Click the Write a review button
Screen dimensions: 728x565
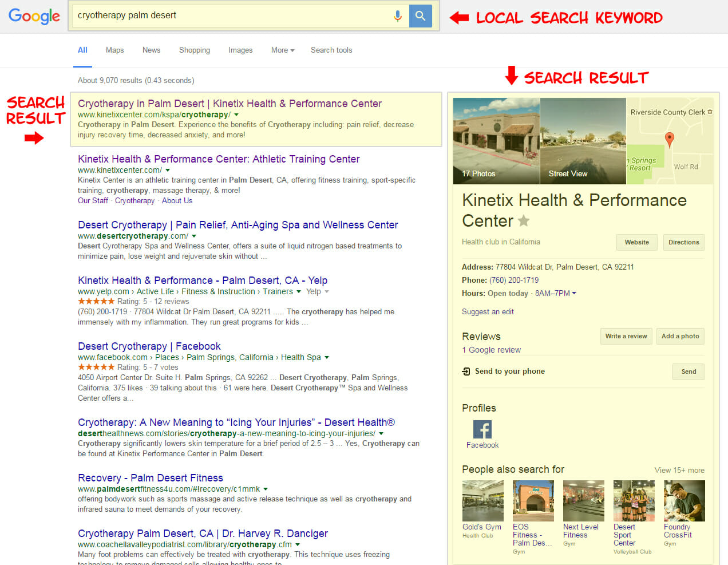point(626,337)
